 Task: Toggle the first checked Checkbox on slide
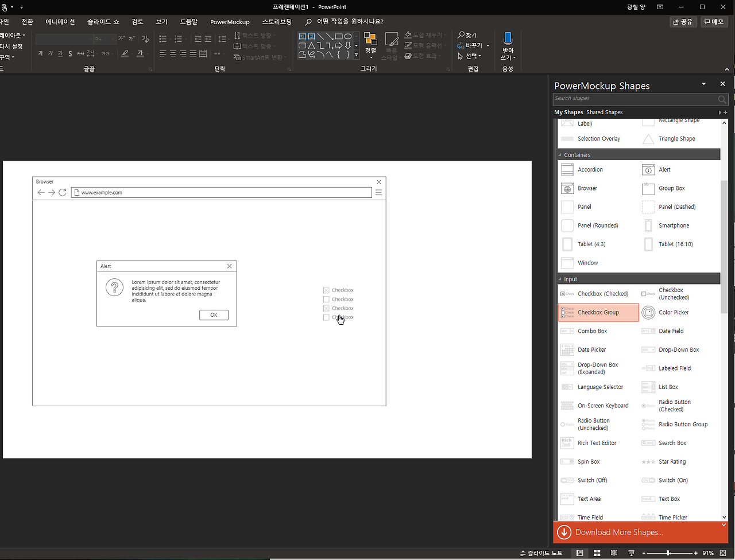point(326,290)
